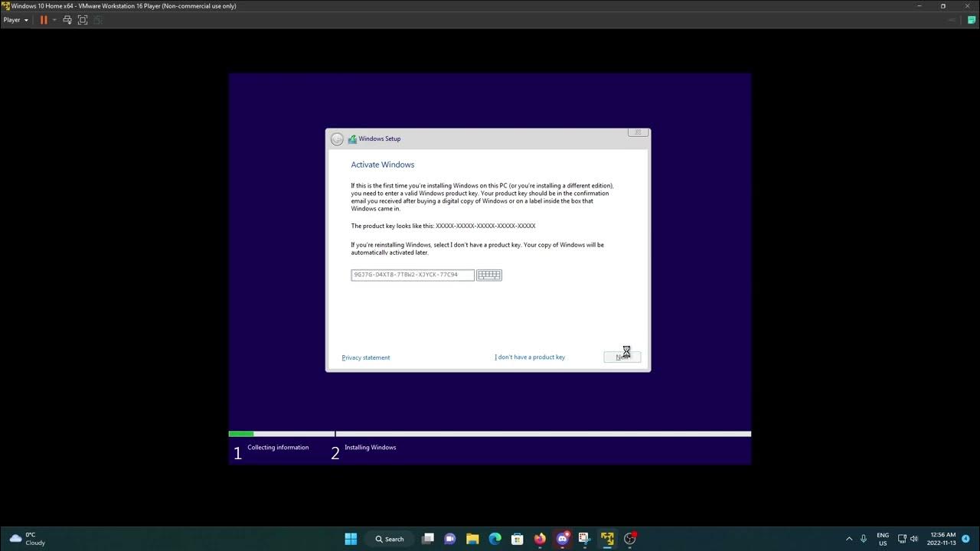Enter VMware full screen mode icon
Image resolution: width=980 pixels, height=551 pixels.
pos(83,20)
